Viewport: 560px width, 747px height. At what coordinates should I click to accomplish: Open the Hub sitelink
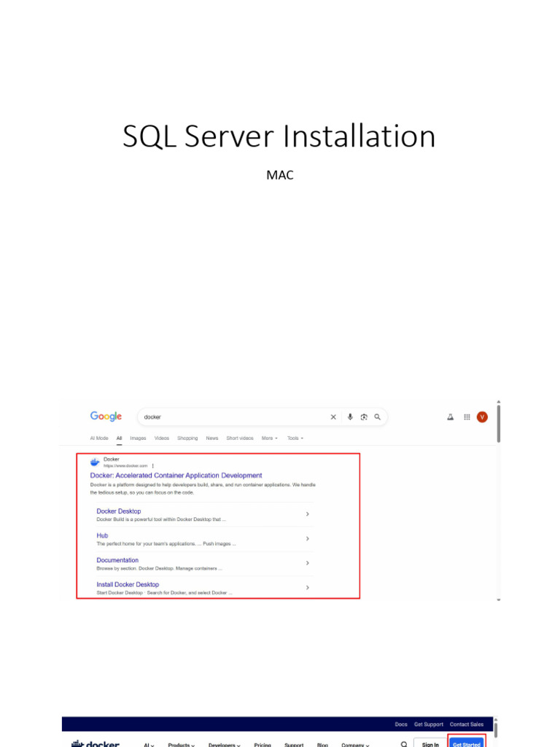click(x=102, y=535)
